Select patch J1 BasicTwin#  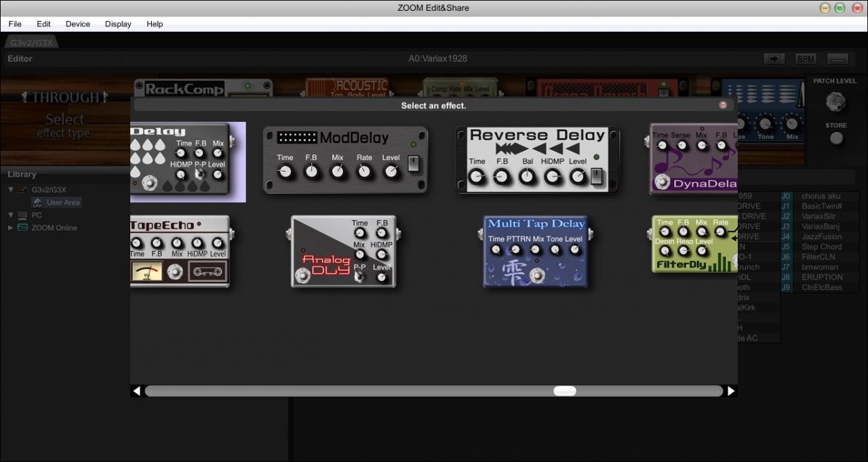click(x=820, y=206)
